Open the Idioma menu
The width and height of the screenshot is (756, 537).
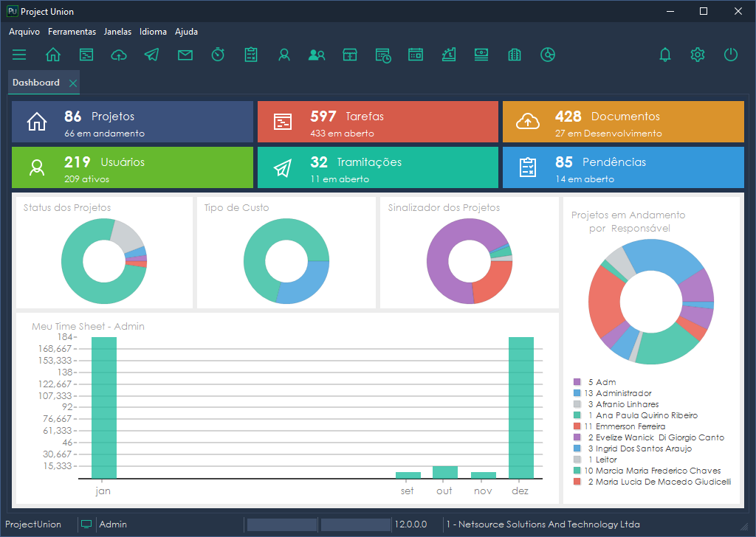pyautogui.click(x=153, y=32)
